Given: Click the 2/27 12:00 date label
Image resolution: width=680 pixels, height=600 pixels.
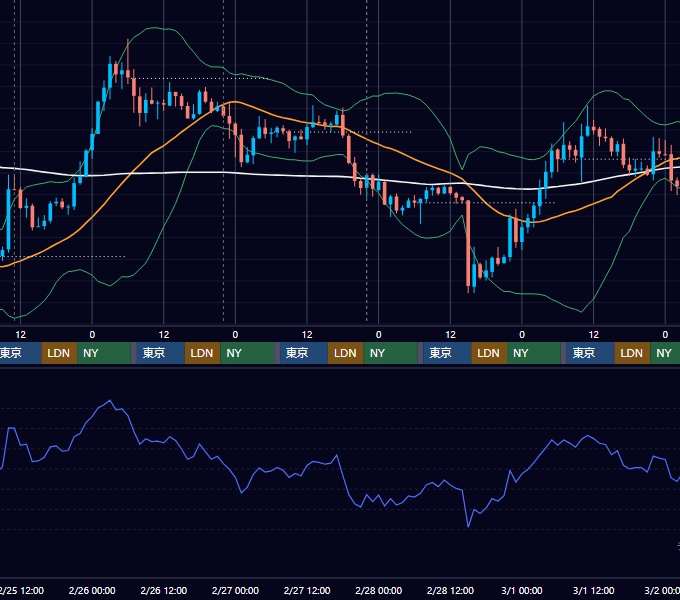Looking at the screenshot, I should tap(307, 590).
